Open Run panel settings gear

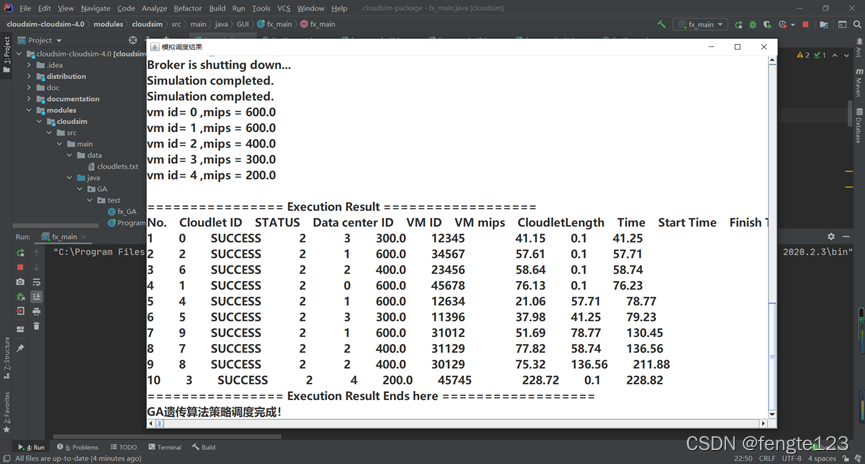pos(831,236)
